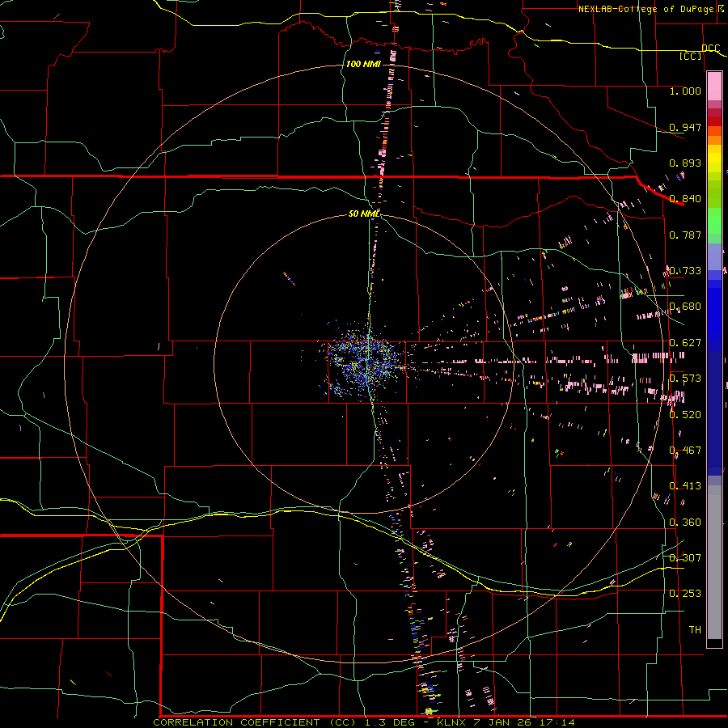Click the 0.680 scale value
Screen dimensions: 728x728
tap(685, 307)
